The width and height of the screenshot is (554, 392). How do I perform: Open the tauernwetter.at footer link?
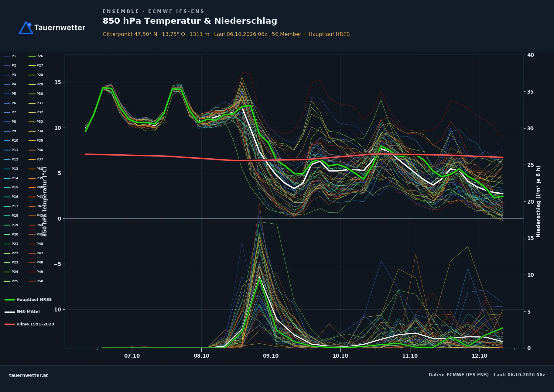coord(29,375)
